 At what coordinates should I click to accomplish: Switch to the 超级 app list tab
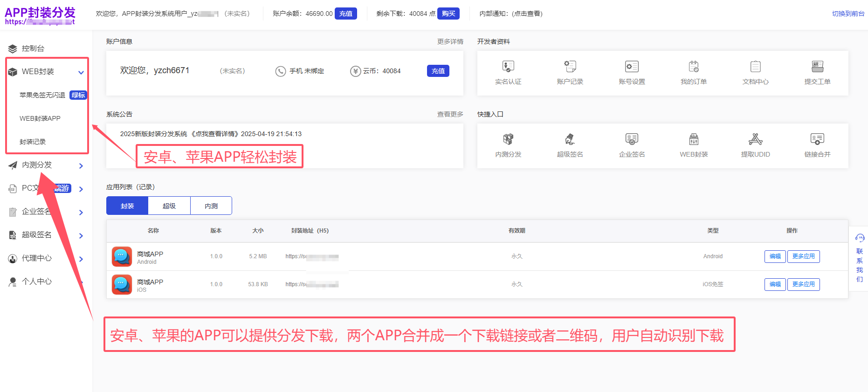[169, 206]
